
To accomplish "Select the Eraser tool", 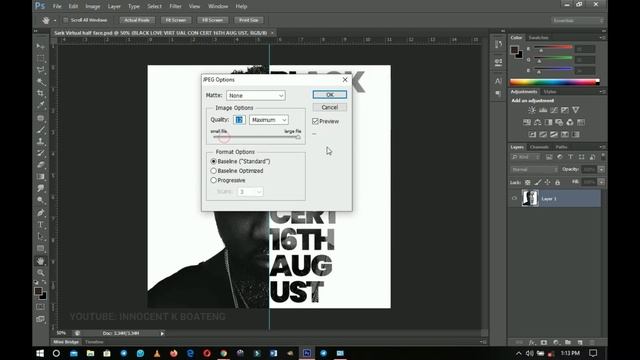I will pyautogui.click(x=40, y=165).
